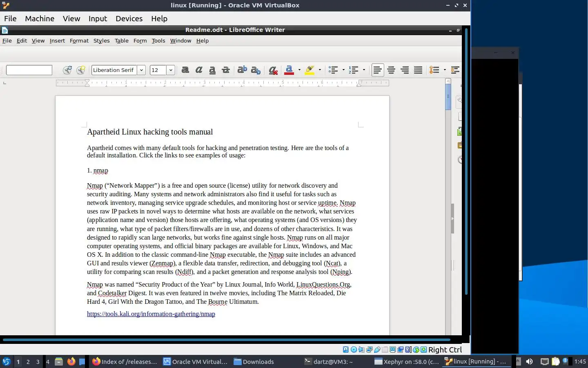Viewport: 588px width, 368px height.
Task: Apply yellow highlighting color button
Action: coord(310,70)
